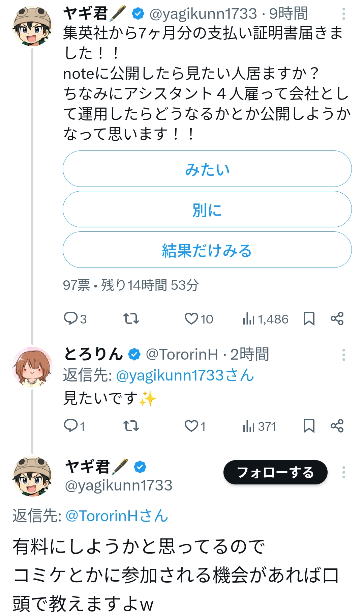Open Tororin's profile avatar

pos(32,366)
